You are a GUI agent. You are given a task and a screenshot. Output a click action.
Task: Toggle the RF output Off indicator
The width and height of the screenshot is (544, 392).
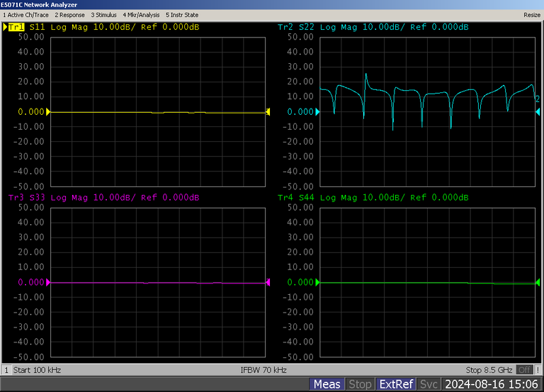[524, 370]
